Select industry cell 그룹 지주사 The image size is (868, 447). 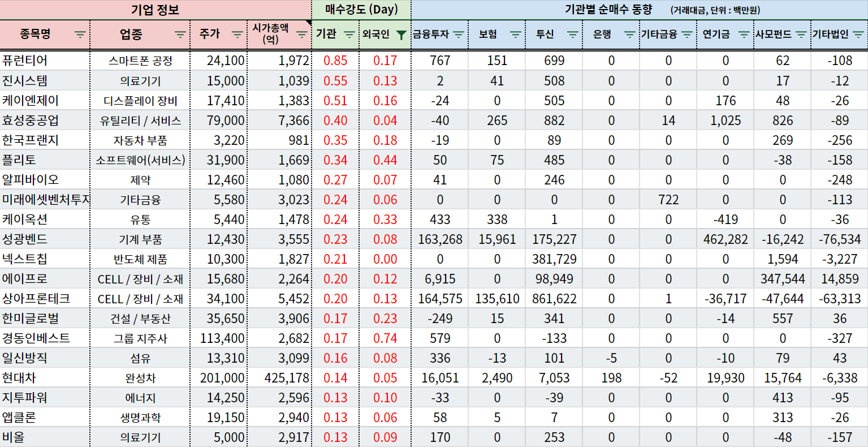140,338
